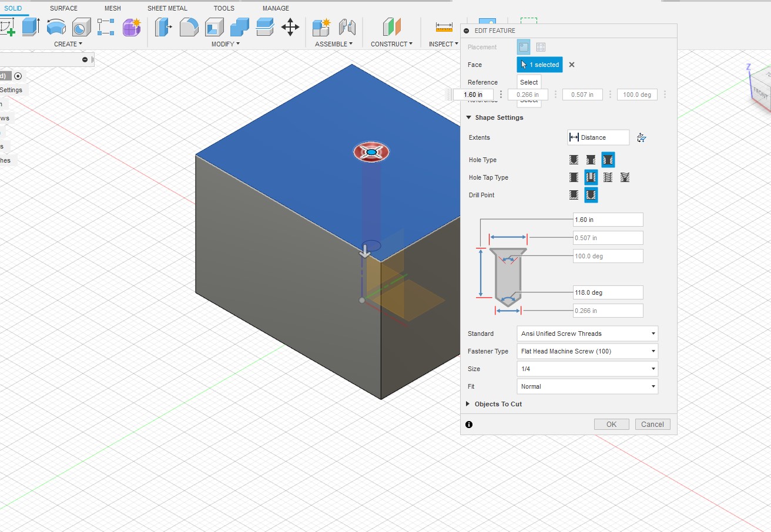The height and width of the screenshot is (532, 771).
Task: Expand the Objects To Cut section
Action: click(468, 404)
